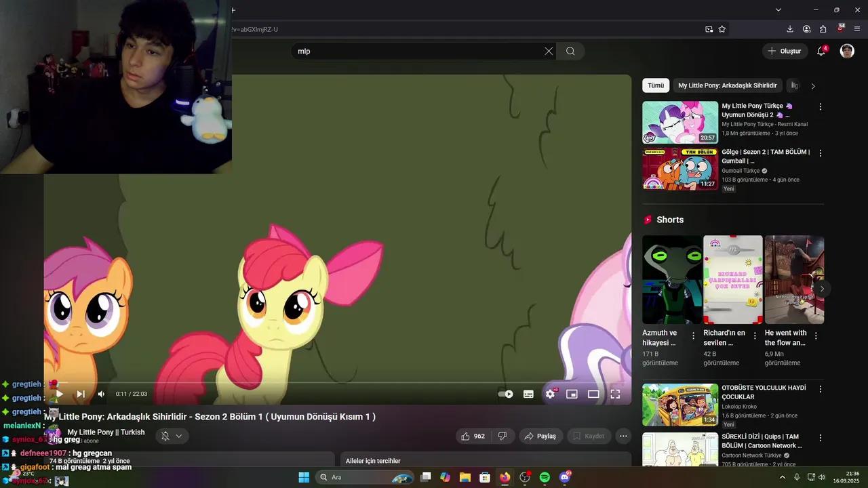Open YouTube notifications bell
Screen dimensions: 868x488
click(x=821, y=51)
